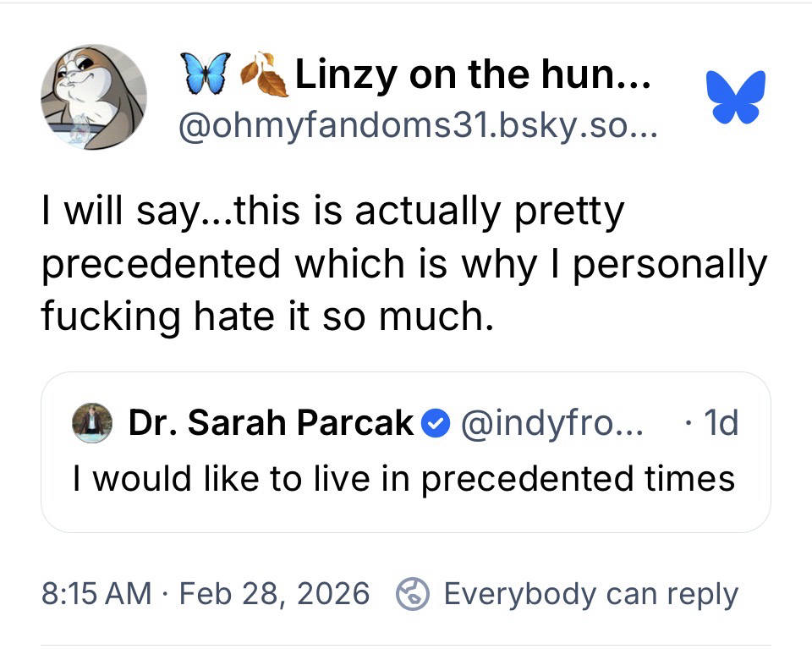Click the globe reply-settings icon

point(410,594)
